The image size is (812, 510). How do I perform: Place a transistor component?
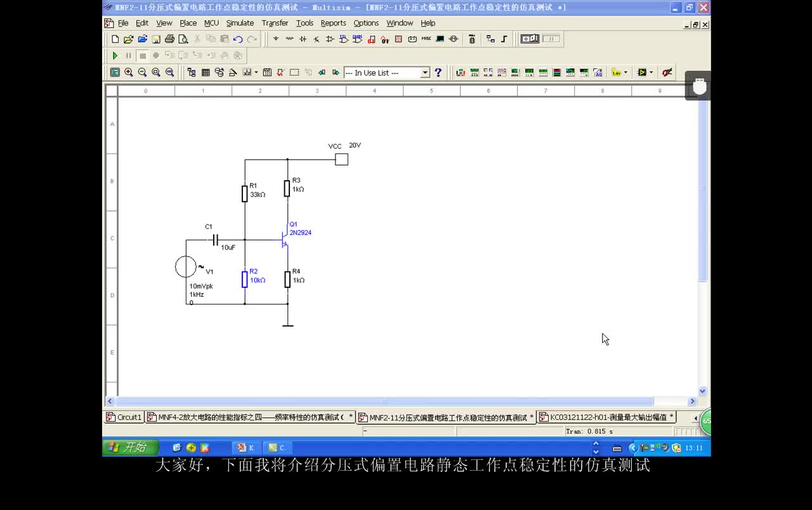point(316,39)
